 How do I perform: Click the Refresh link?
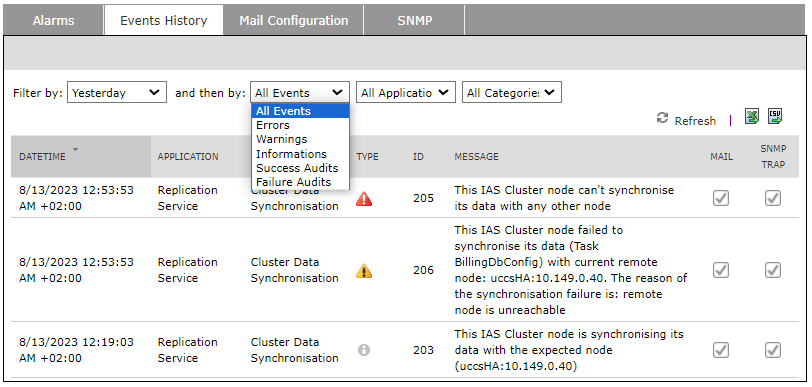(695, 121)
